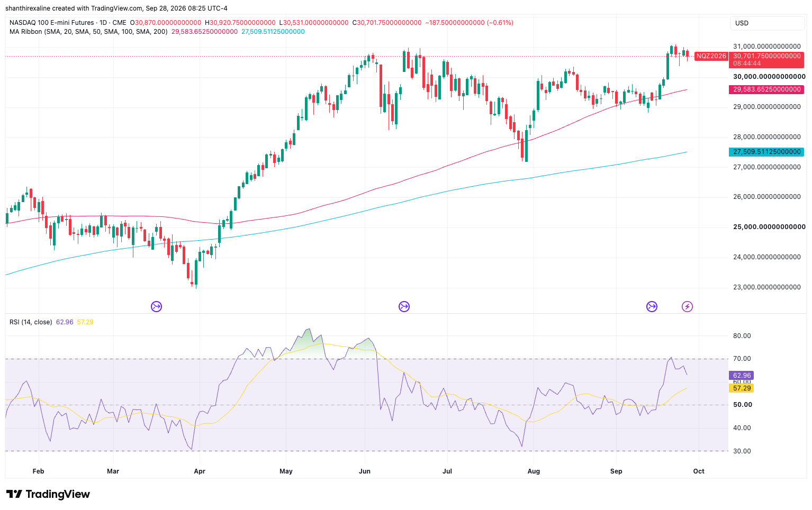The width and height of the screenshot is (812, 510).
Task: Click the high value H30,920.75
Action: pyautogui.click(x=240, y=23)
